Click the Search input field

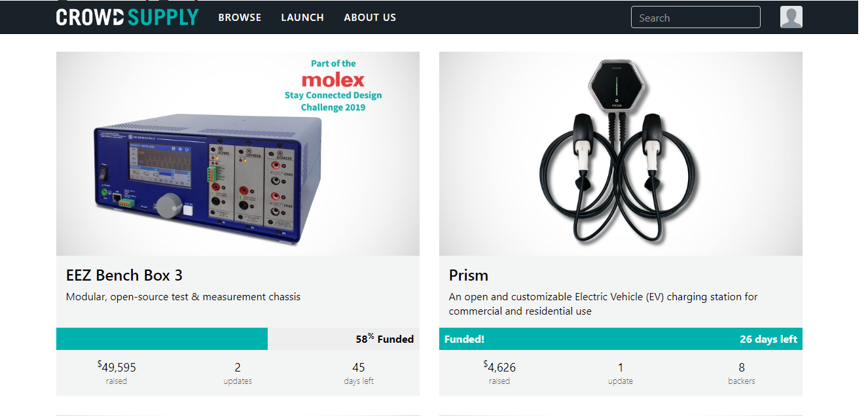695,18
